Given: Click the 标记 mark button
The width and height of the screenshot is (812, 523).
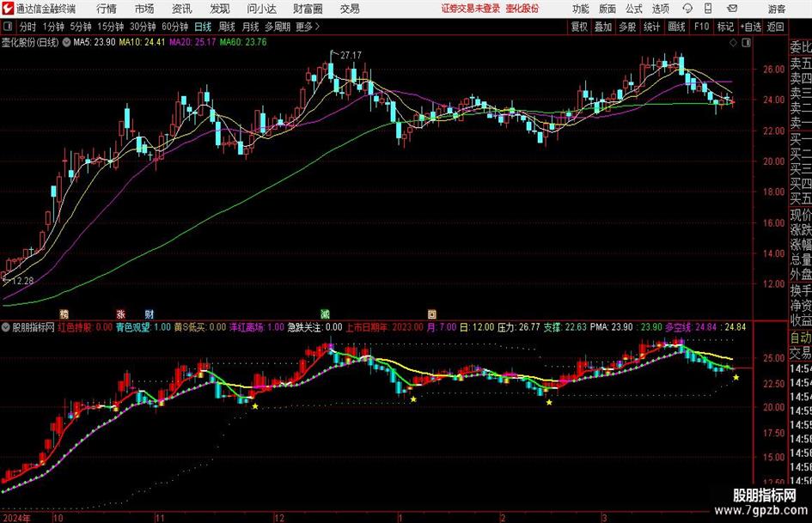Looking at the screenshot, I should 725,27.
